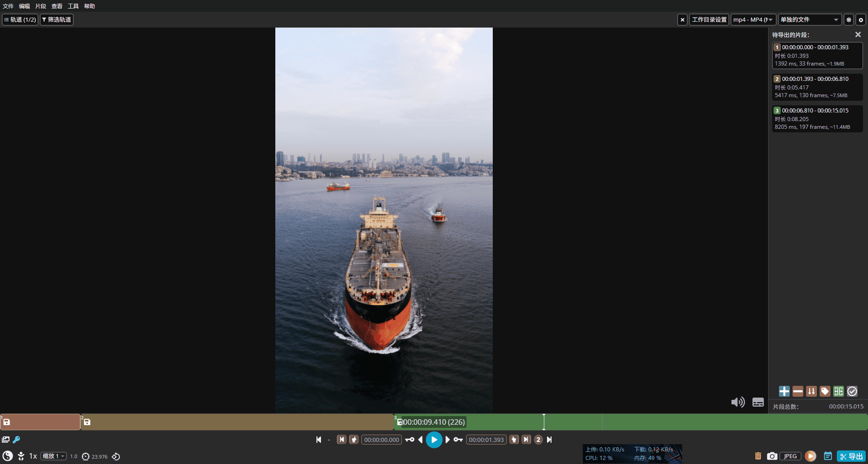
Task: Select segment 2 in the export list
Action: [x=817, y=87]
